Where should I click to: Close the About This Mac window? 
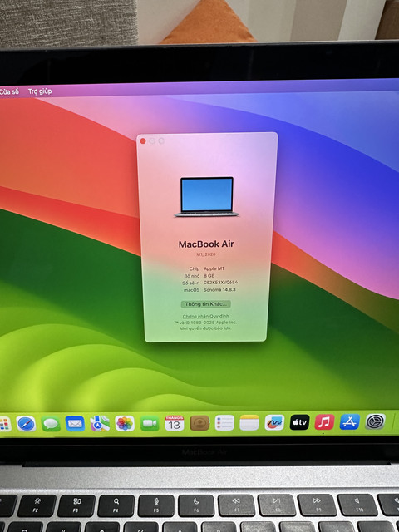(x=143, y=140)
